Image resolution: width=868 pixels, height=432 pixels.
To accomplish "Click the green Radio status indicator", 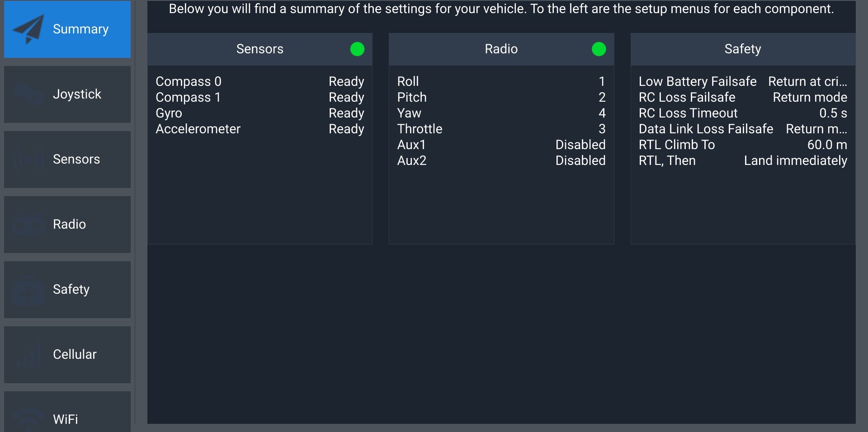I will (x=599, y=49).
